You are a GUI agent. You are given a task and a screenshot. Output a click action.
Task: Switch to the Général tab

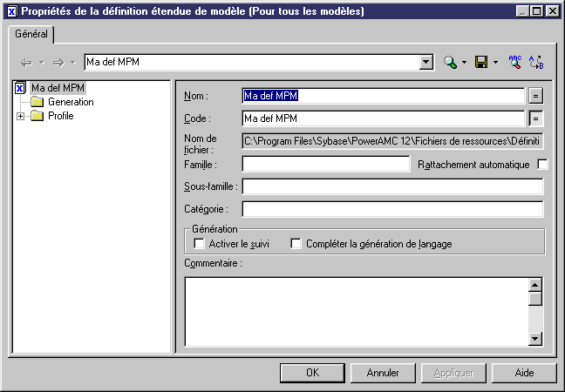tap(31, 35)
